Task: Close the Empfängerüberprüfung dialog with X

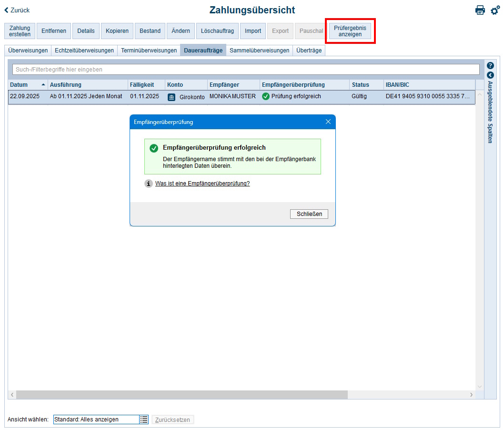Action: pyautogui.click(x=328, y=122)
